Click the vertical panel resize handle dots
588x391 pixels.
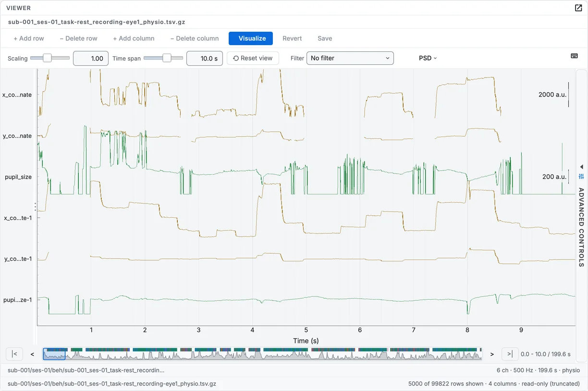(35, 207)
